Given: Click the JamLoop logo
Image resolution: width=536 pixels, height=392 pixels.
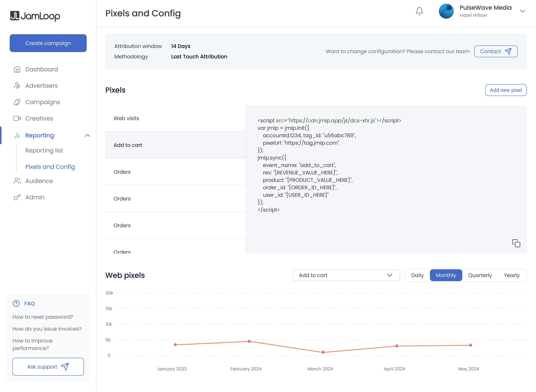Looking at the screenshot, I should (x=35, y=16).
